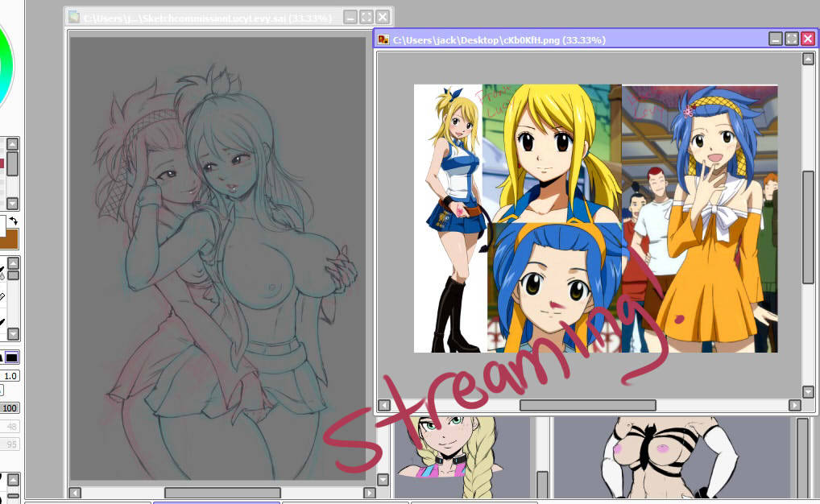Click the .sai sketch window title bar
The image size is (820, 504).
click(x=229, y=17)
